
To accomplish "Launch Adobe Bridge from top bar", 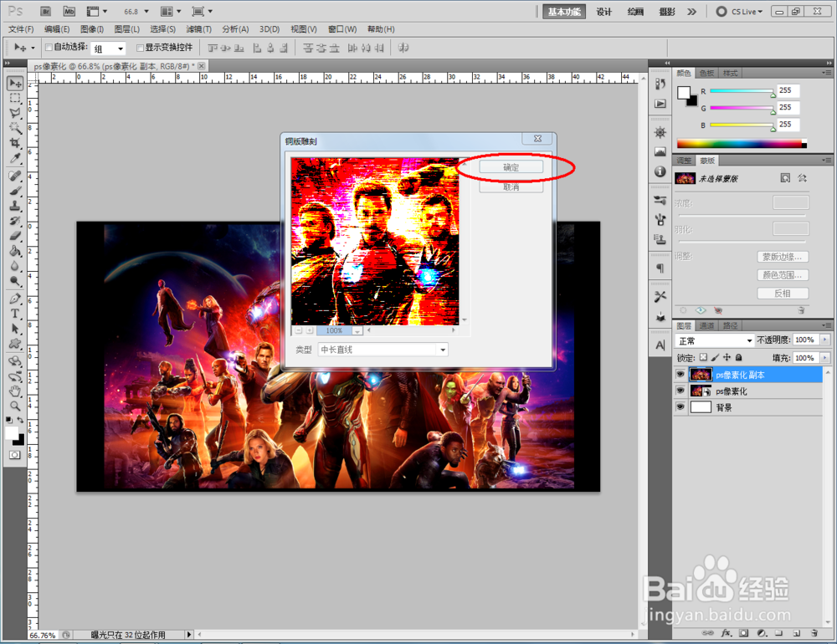I will (46, 11).
